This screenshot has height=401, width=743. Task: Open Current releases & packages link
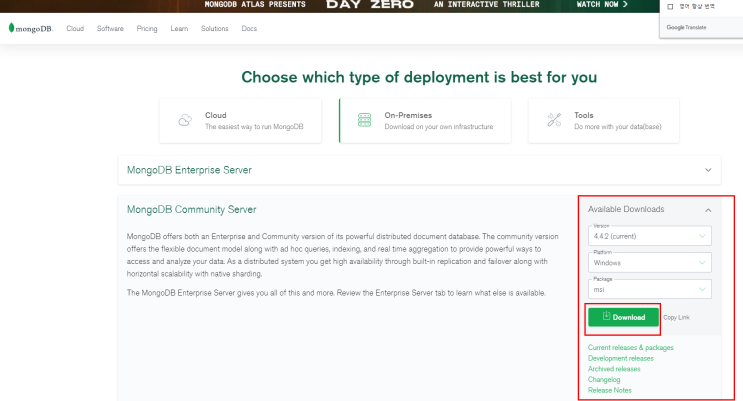click(631, 347)
